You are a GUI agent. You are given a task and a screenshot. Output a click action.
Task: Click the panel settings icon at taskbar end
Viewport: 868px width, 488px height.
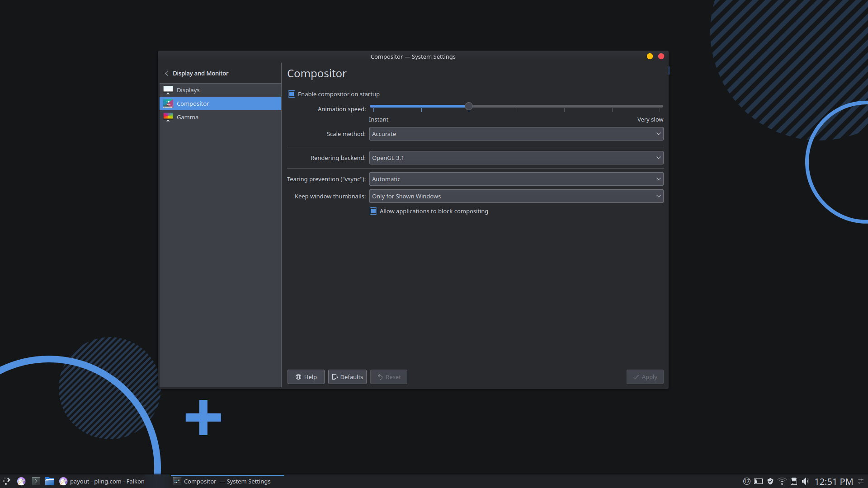(861, 481)
